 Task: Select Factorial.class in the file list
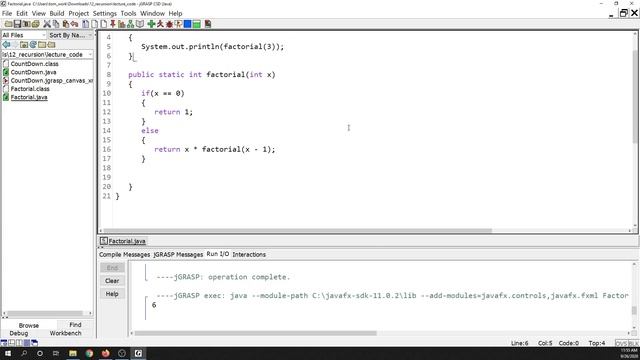tap(30, 89)
